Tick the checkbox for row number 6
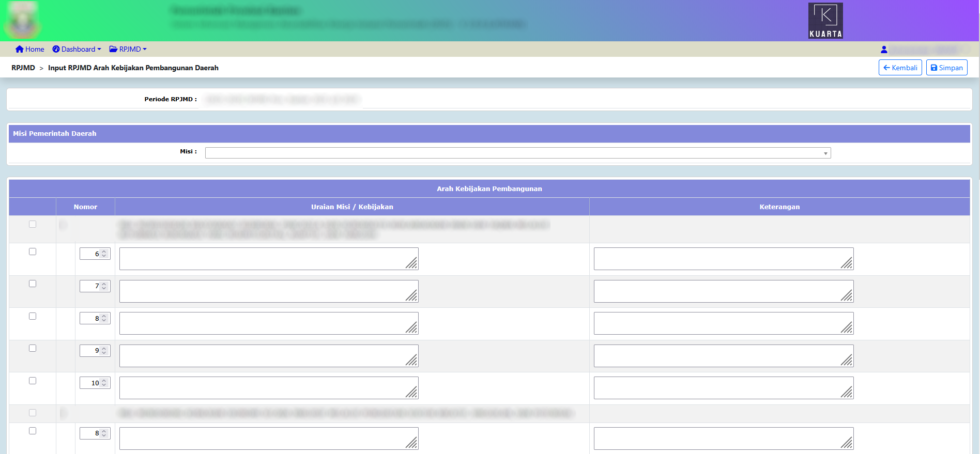The height and width of the screenshot is (454, 980). [33, 252]
